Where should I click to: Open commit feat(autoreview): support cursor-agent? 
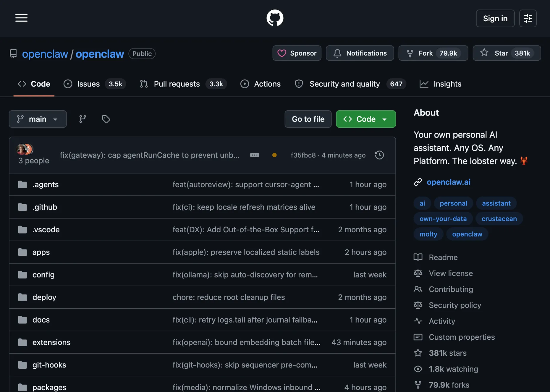click(x=246, y=184)
